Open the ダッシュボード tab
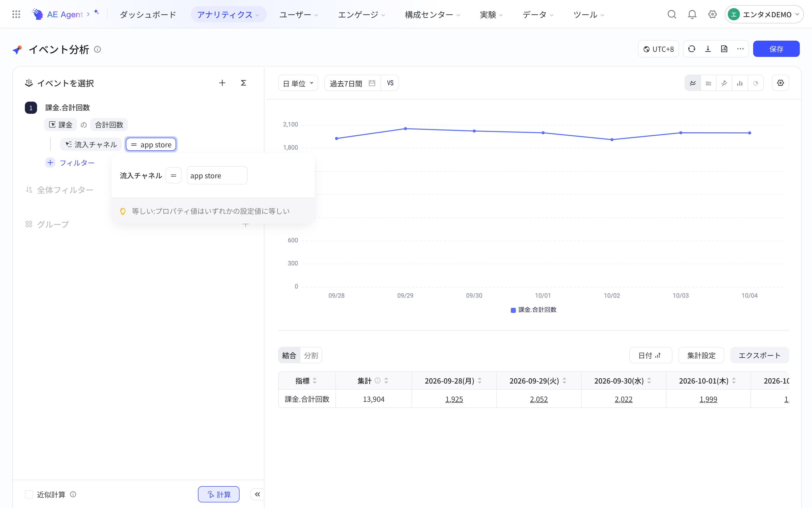This screenshot has width=812, height=508. tap(148, 15)
